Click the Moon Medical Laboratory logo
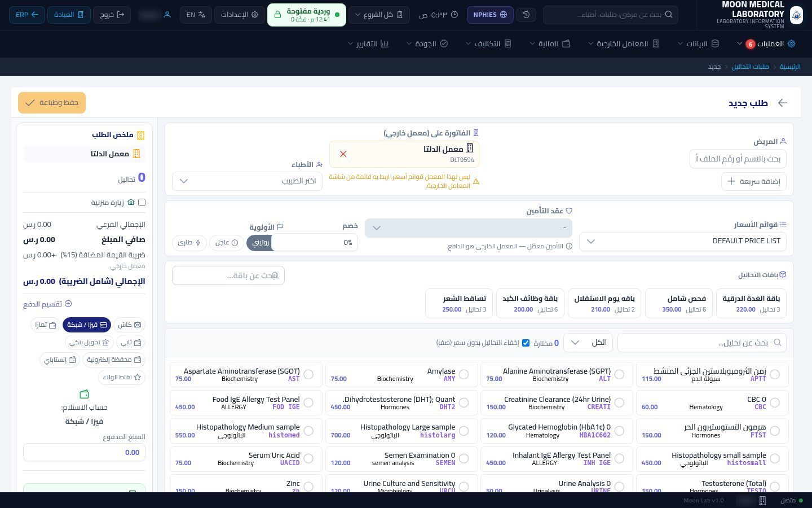Image resolution: width=812 pixels, height=508 pixels. [x=796, y=15]
